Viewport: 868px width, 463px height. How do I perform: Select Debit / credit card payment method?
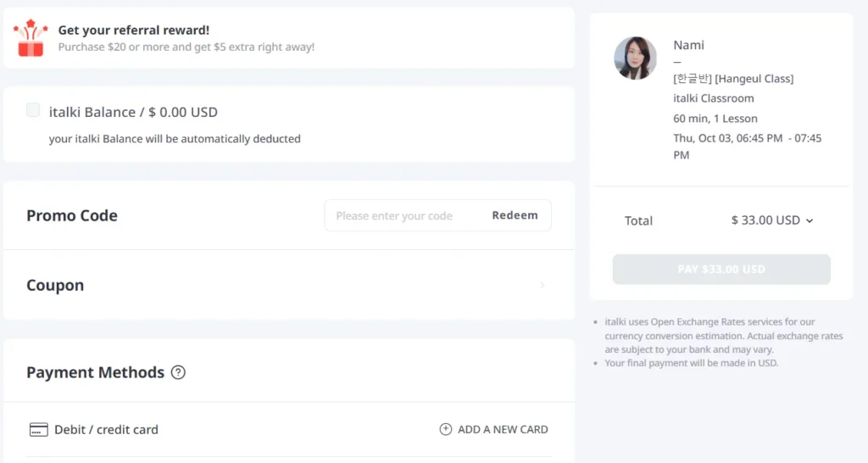106,430
